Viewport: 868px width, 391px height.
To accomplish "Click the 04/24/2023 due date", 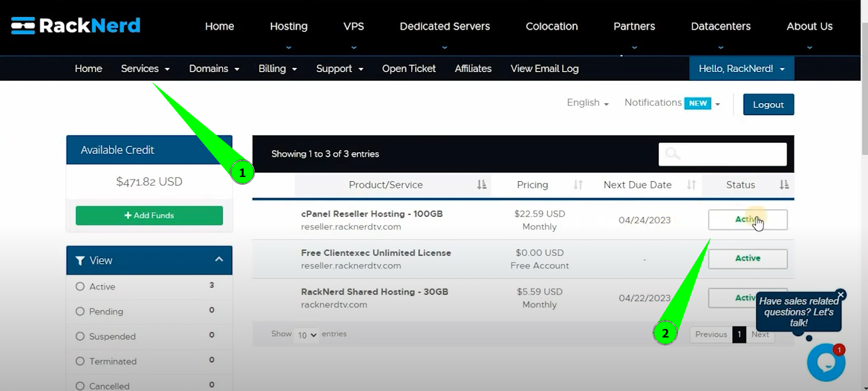I will pos(644,220).
